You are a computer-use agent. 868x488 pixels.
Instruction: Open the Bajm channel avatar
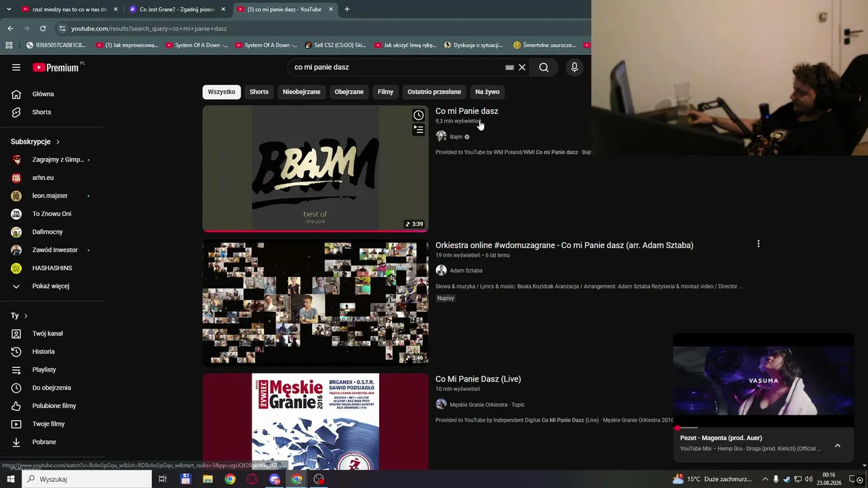(441, 136)
